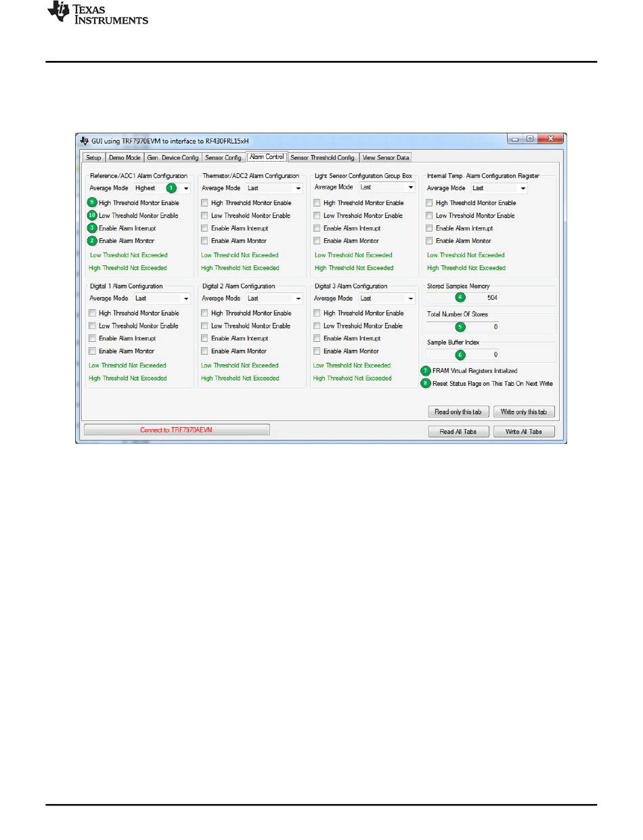
Task: Enable Digital 2 High Threshold Monitor
Action: (x=205, y=313)
